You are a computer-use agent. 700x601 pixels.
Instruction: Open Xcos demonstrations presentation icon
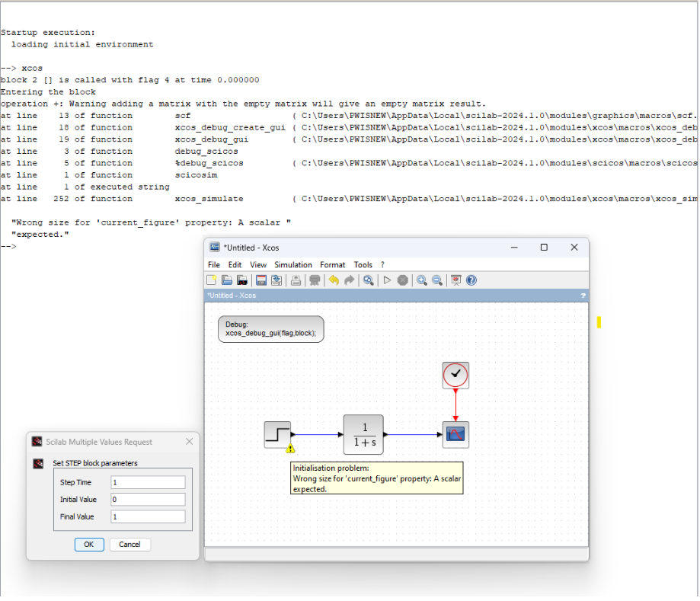click(x=456, y=280)
